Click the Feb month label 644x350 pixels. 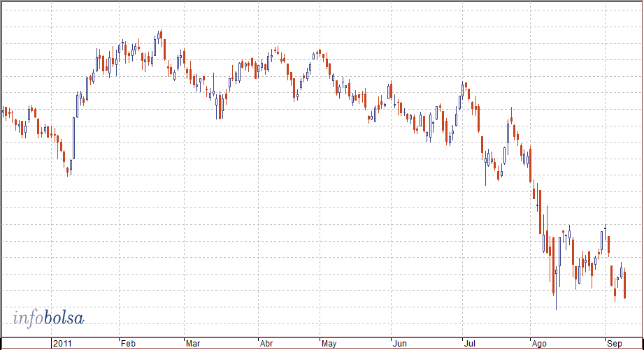(x=128, y=344)
